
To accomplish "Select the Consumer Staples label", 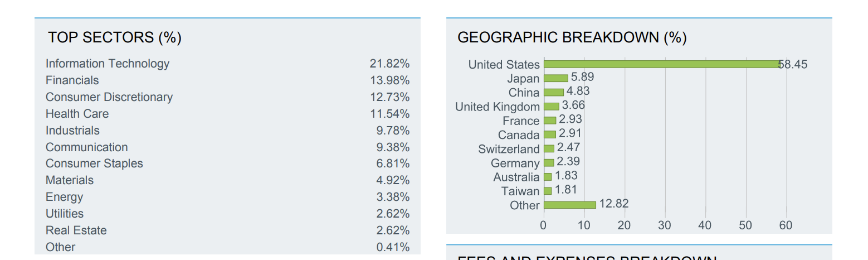I will tap(94, 163).
